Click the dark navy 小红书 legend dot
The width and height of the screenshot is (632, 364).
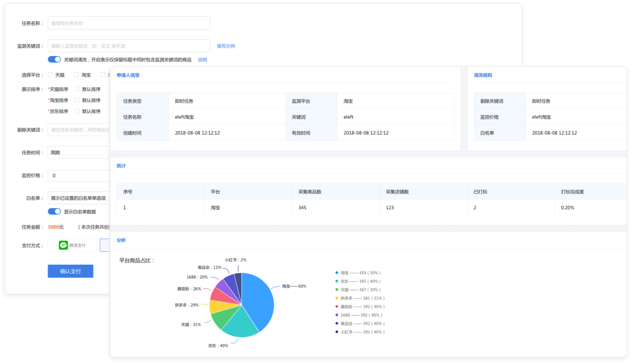click(x=337, y=332)
